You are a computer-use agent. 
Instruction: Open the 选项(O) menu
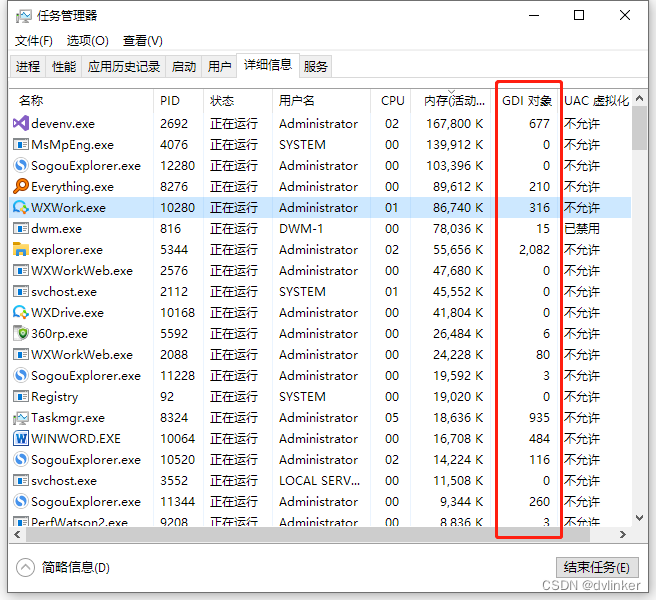click(x=87, y=41)
